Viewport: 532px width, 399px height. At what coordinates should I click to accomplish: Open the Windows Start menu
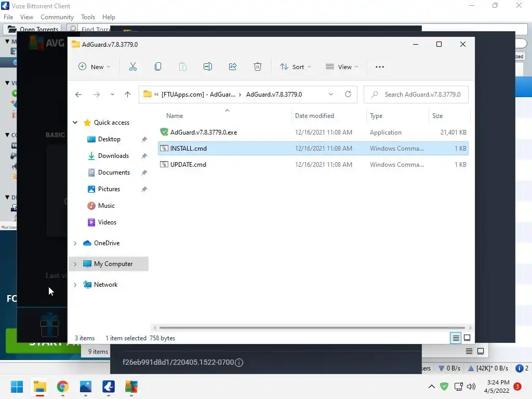click(x=17, y=387)
